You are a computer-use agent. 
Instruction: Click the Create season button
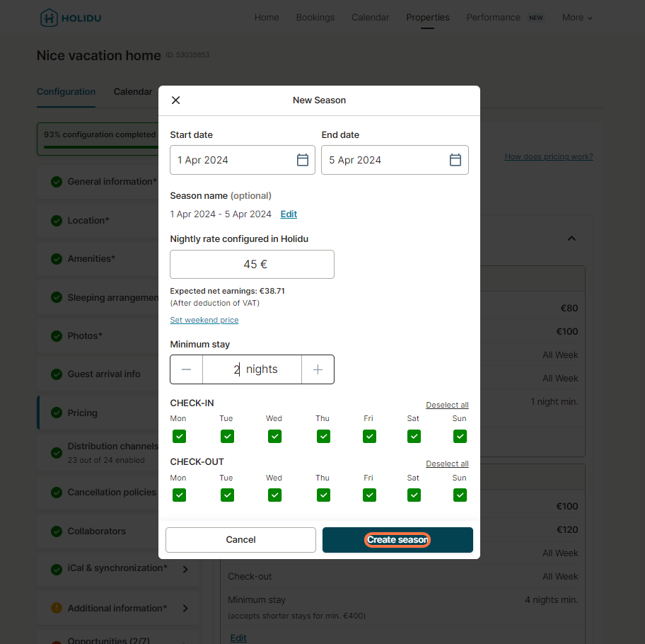(x=397, y=540)
